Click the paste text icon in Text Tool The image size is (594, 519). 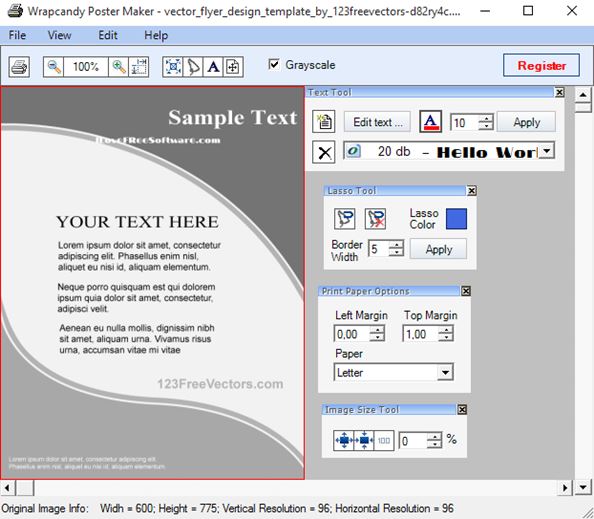[x=324, y=122]
